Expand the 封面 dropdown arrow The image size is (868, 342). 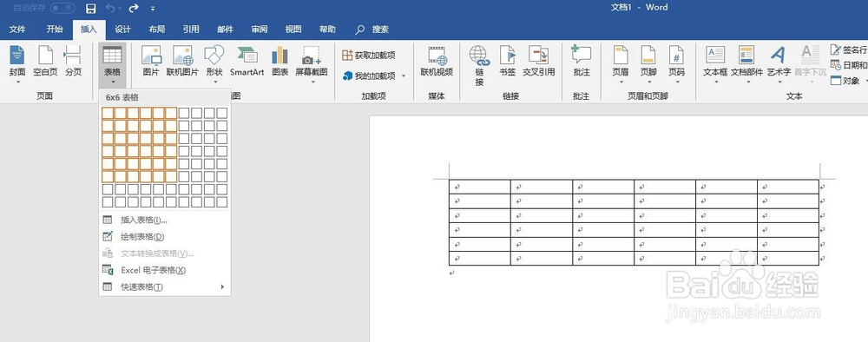coord(17,82)
